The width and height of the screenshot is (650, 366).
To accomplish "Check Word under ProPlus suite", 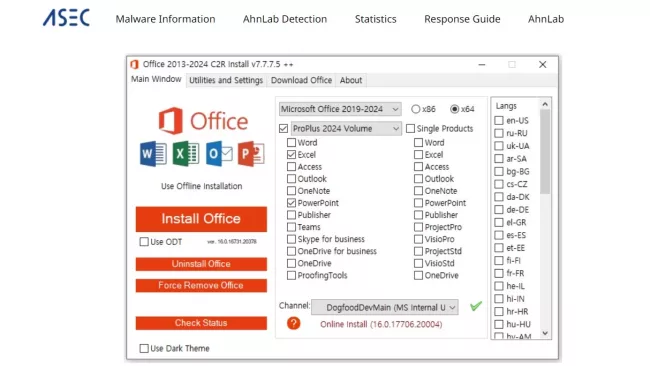I will point(291,143).
